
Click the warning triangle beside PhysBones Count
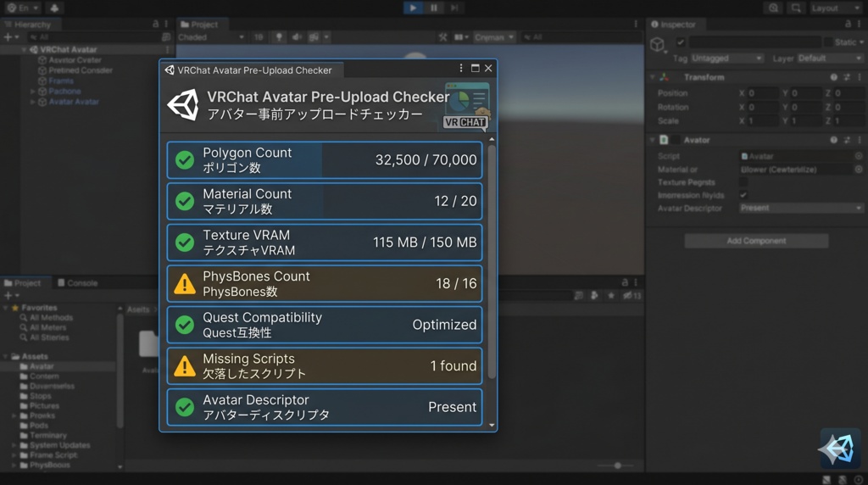184,283
